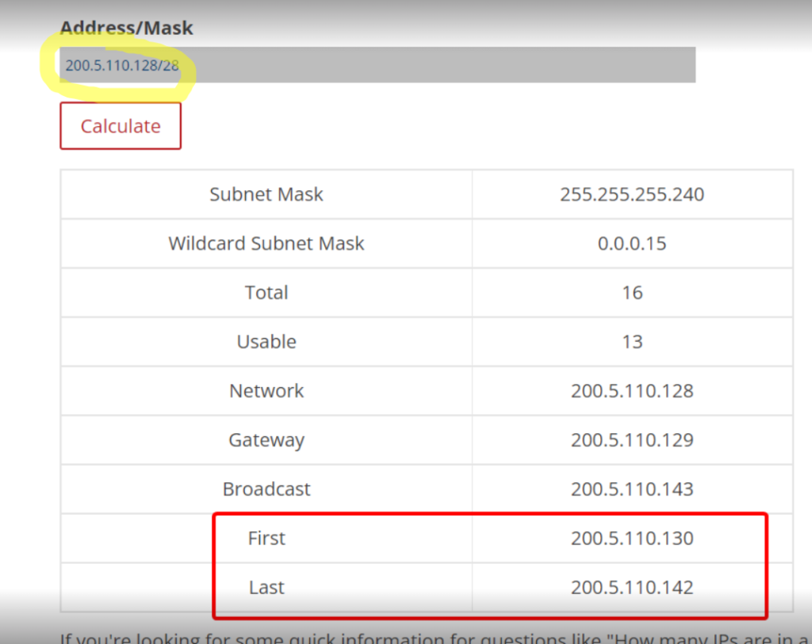Click the Last row label

[266, 588]
